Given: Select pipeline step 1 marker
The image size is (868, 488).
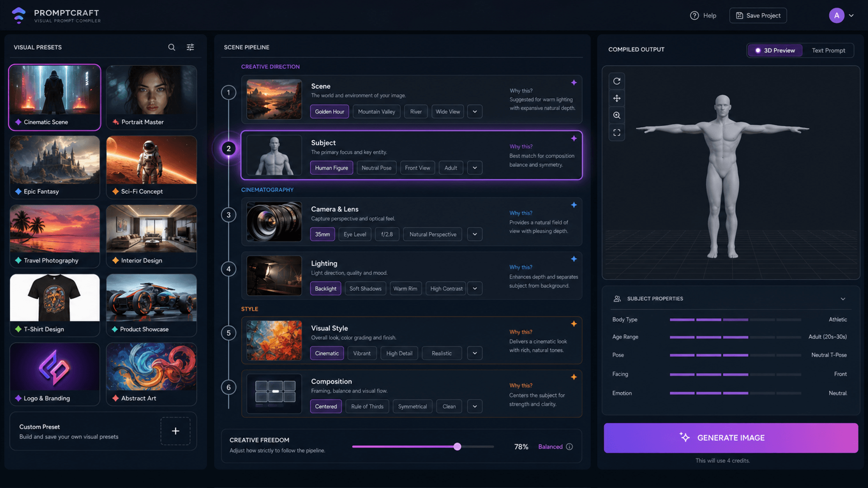Looking at the screenshot, I should 228,92.
